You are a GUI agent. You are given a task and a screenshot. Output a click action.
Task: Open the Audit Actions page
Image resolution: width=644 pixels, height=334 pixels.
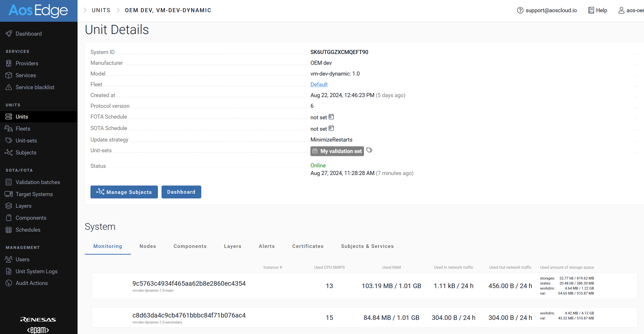click(x=32, y=283)
